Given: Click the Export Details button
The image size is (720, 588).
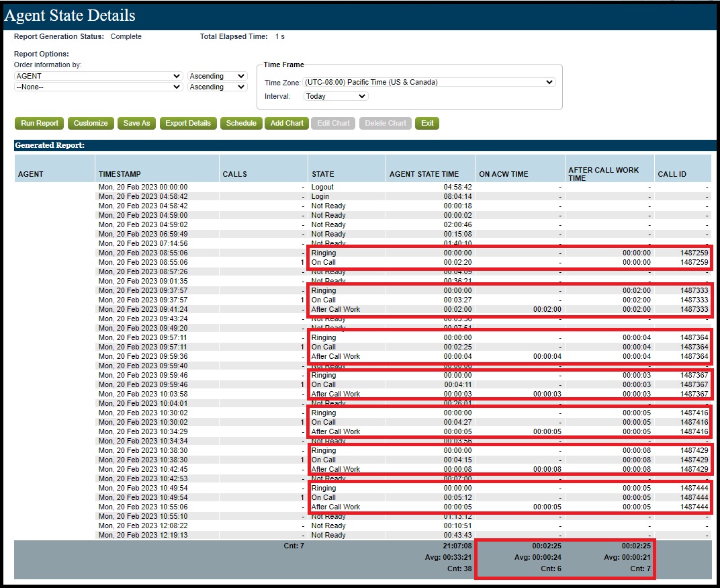Looking at the screenshot, I should coord(188,123).
